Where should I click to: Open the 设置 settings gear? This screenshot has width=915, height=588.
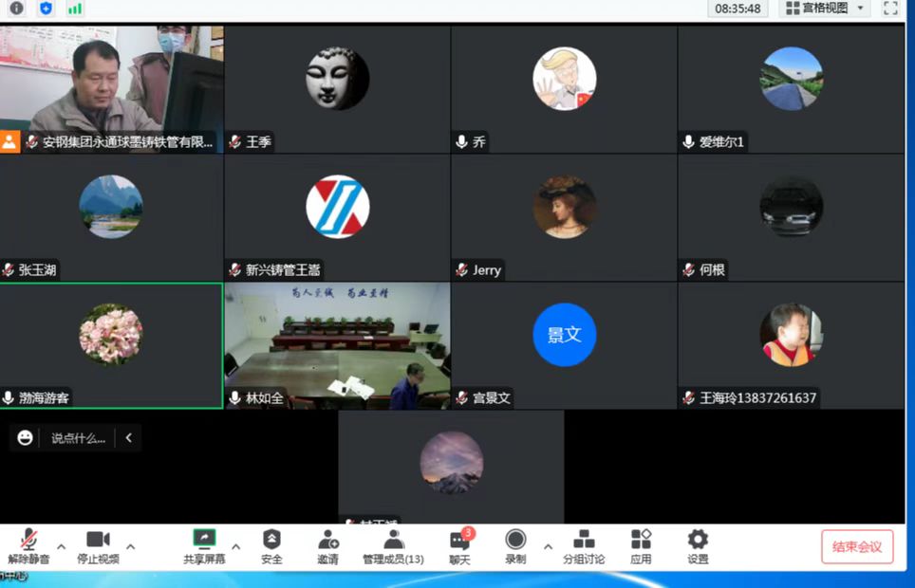click(x=698, y=546)
